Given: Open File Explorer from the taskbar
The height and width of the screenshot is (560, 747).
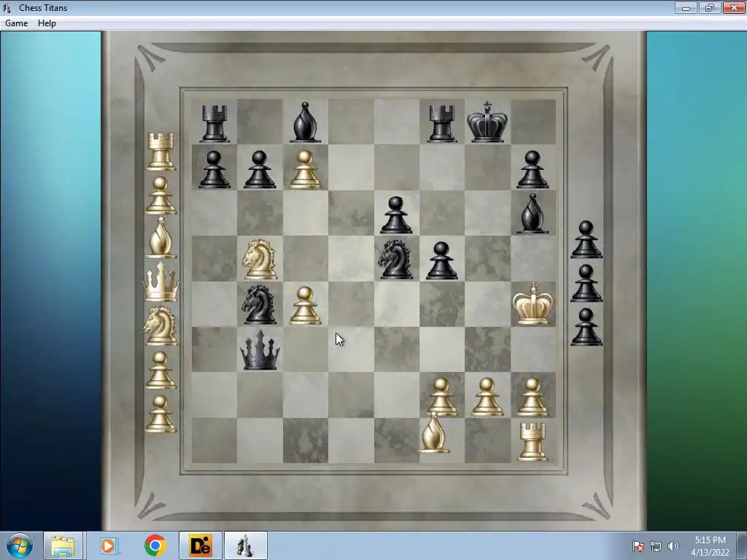Looking at the screenshot, I should click(63, 545).
